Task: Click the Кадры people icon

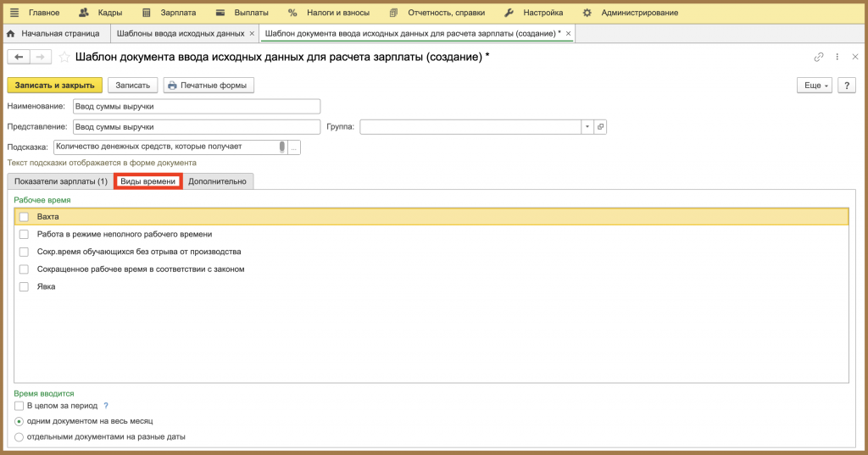Action: (x=84, y=12)
